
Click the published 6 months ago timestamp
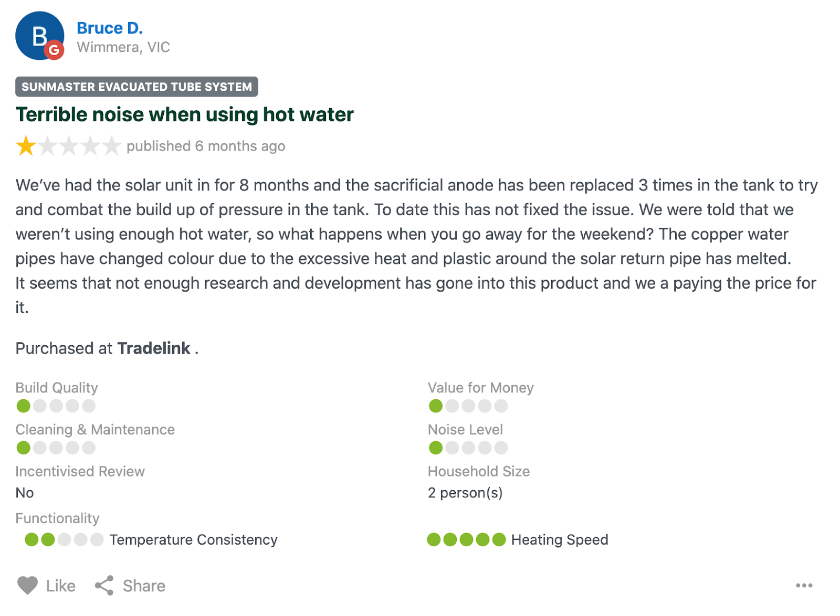pyautogui.click(x=206, y=146)
